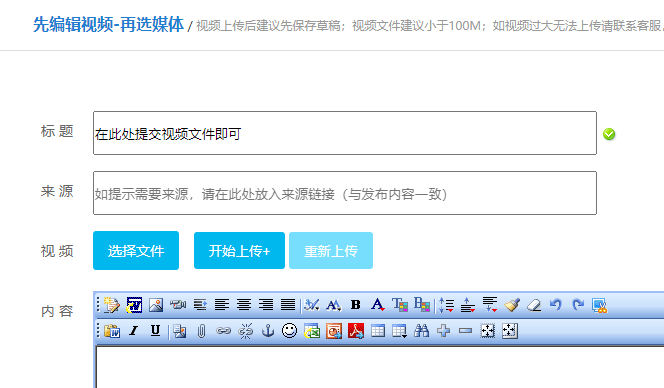Click the 视频 field label
The image size is (664, 388).
coord(57,251)
